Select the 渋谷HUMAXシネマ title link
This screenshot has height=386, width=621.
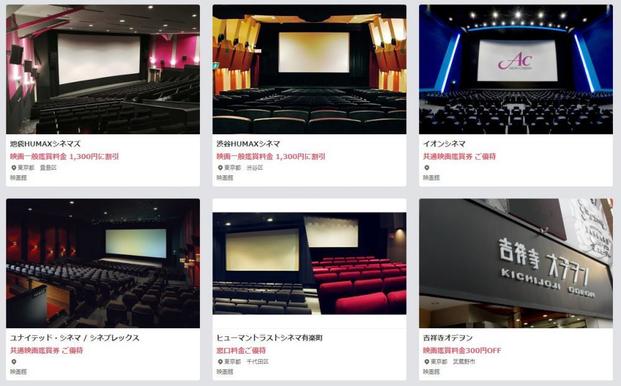click(x=248, y=144)
